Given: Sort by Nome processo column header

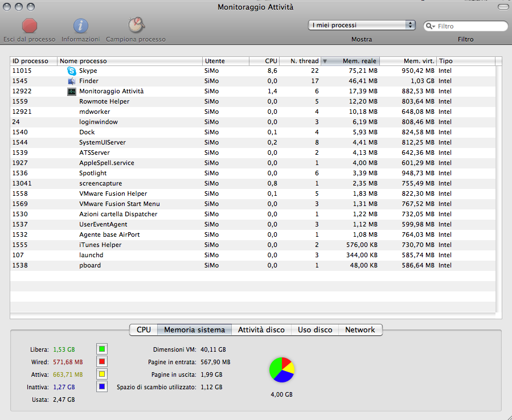Looking at the screenshot, I should [x=130, y=61].
